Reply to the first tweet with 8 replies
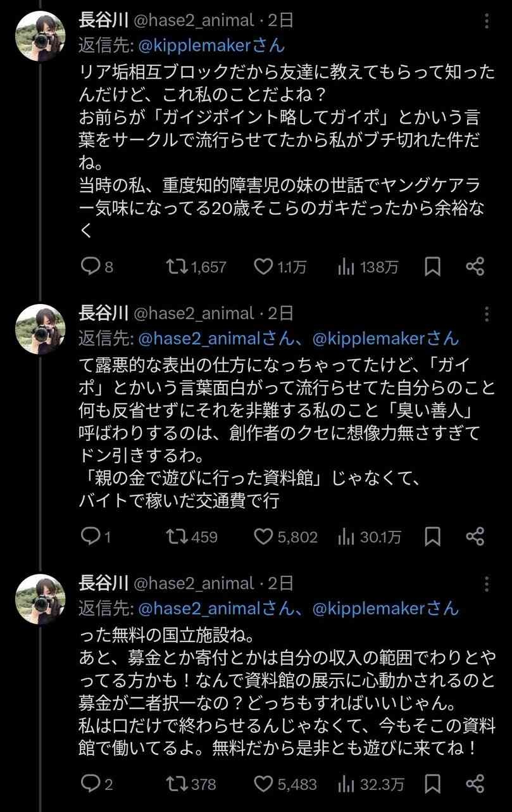 [x=90, y=267]
